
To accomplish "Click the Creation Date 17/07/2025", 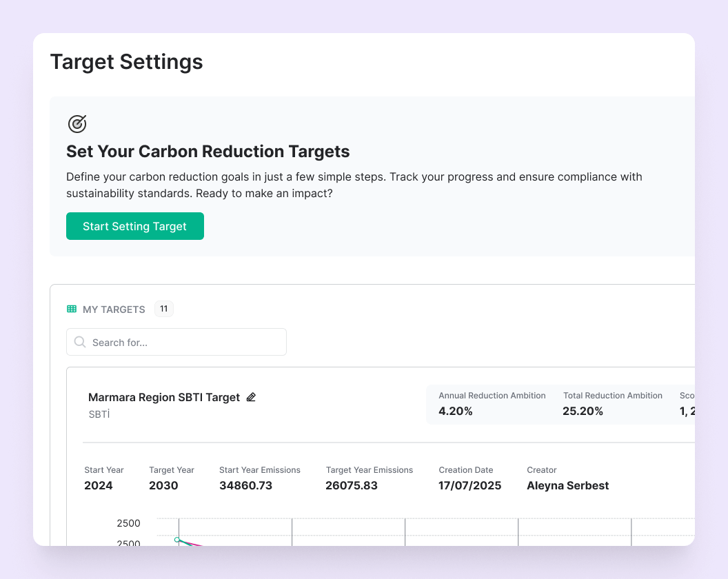I will pos(470,485).
